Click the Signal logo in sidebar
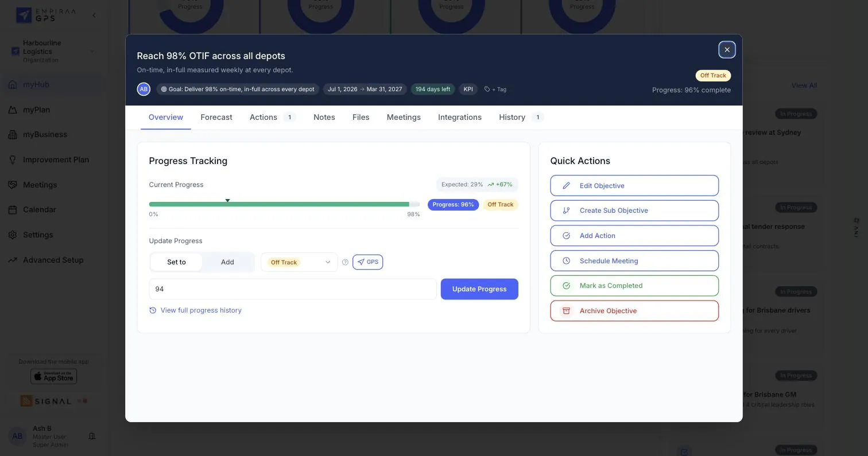868x456 pixels. pyautogui.click(x=46, y=401)
